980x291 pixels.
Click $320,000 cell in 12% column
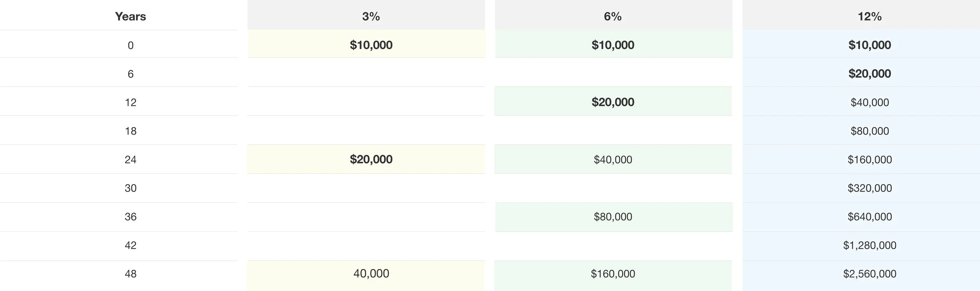tap(870, 188)
